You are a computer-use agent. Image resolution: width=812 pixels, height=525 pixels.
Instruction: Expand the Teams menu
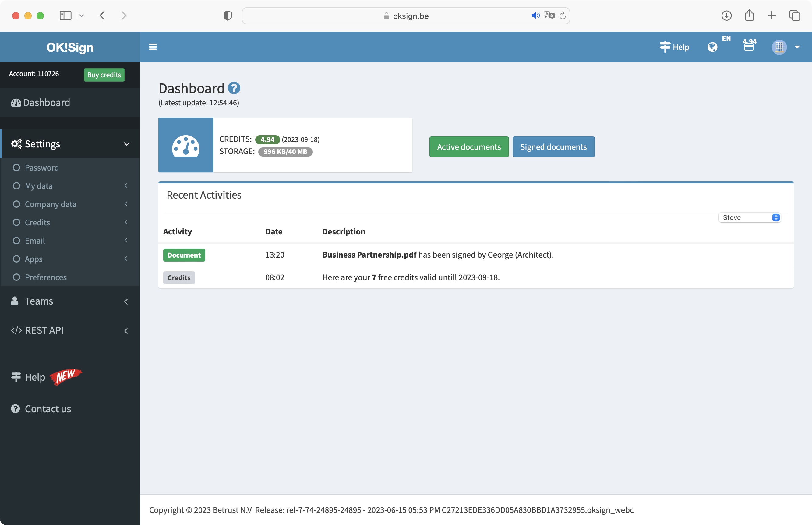[70, 301]
